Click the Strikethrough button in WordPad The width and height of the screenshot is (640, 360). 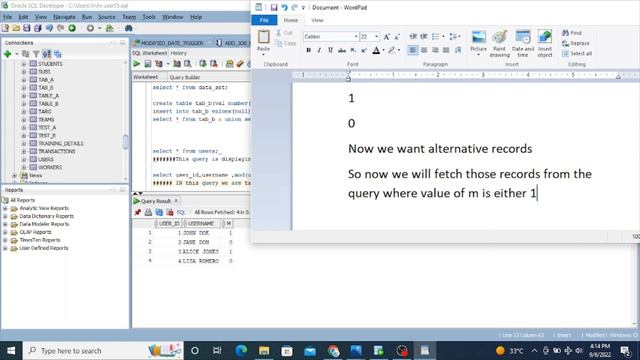tap(342, 50)
